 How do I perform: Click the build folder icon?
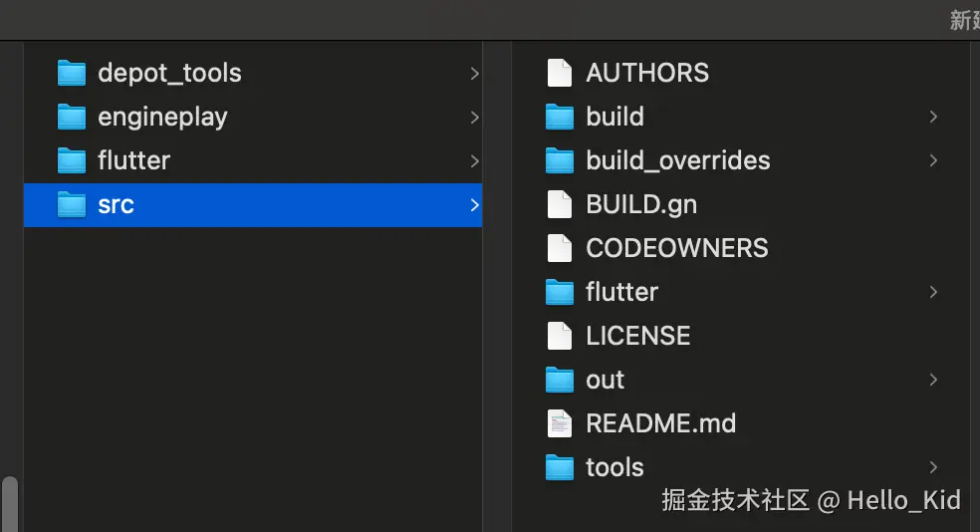tap(560, 117)
